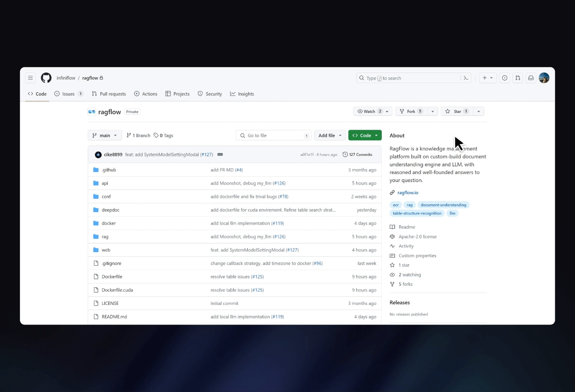The width and height of the screenshot is (575, 392).
Task: Select the document-understanding topic tag
Action: click(443, 205)
